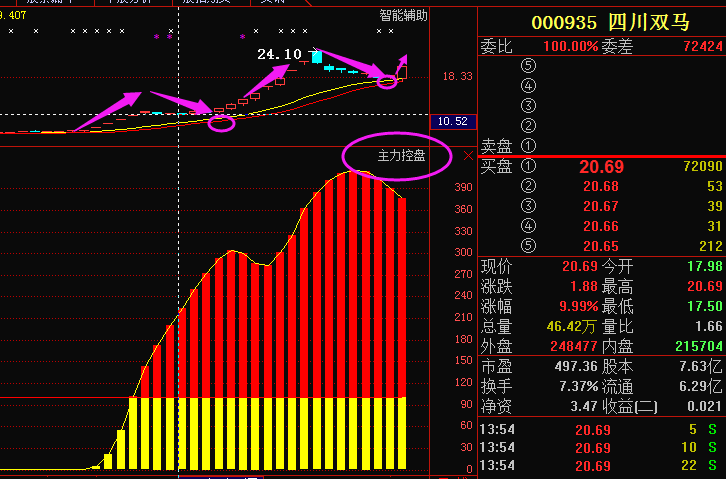This screenshot has width=726, height=479.
Task: Select the sell level ④ row marker
Action: (528, 86)
